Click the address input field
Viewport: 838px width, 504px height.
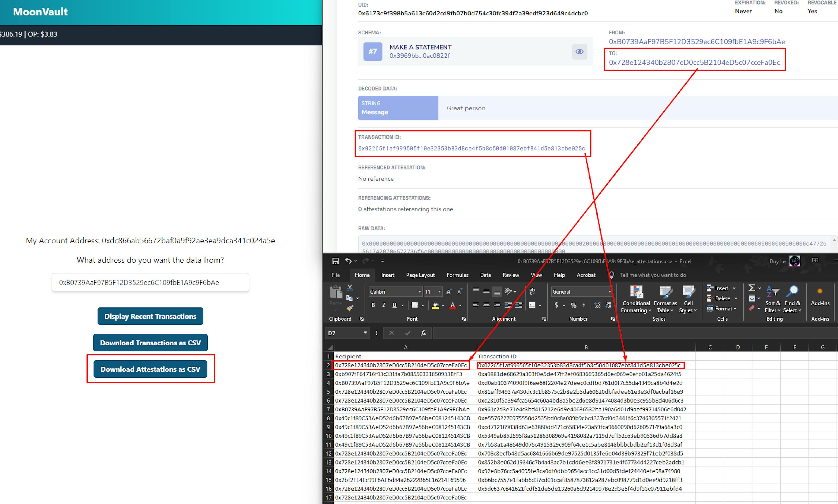150,282
